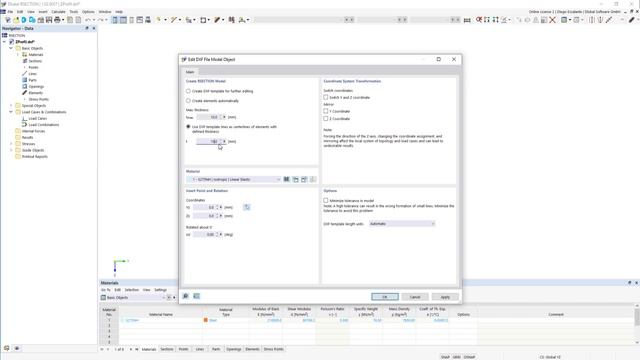Open the Calculate menu
Image resolution: width=640 pixels, height=360 pixels.
58,12
